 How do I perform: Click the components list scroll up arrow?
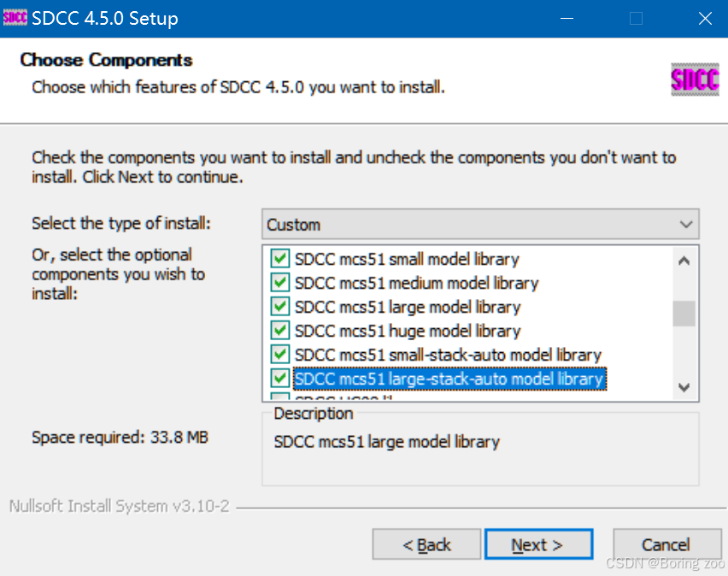click(x=684, y=261)
